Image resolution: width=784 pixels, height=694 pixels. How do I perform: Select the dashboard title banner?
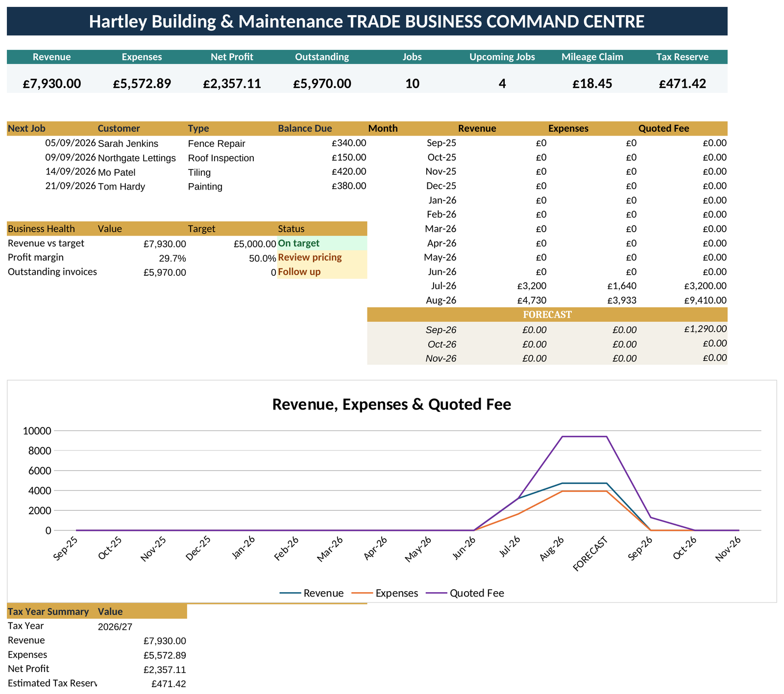coord(367,21)
